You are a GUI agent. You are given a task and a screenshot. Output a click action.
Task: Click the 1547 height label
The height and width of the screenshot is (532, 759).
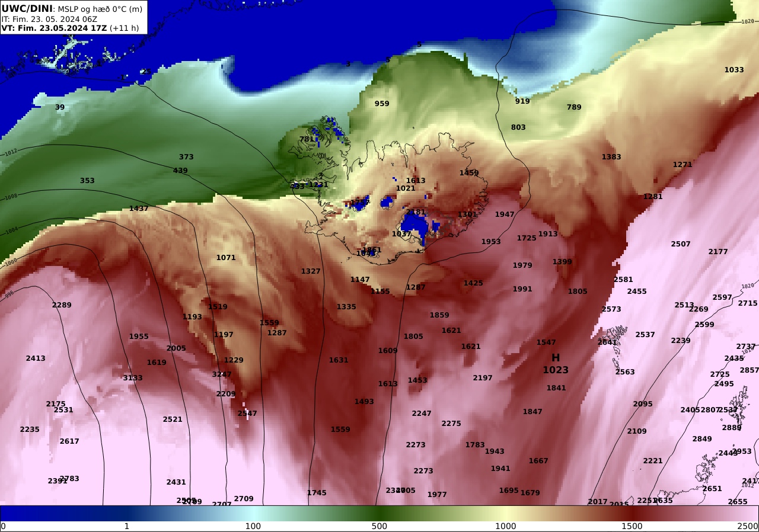546,342
